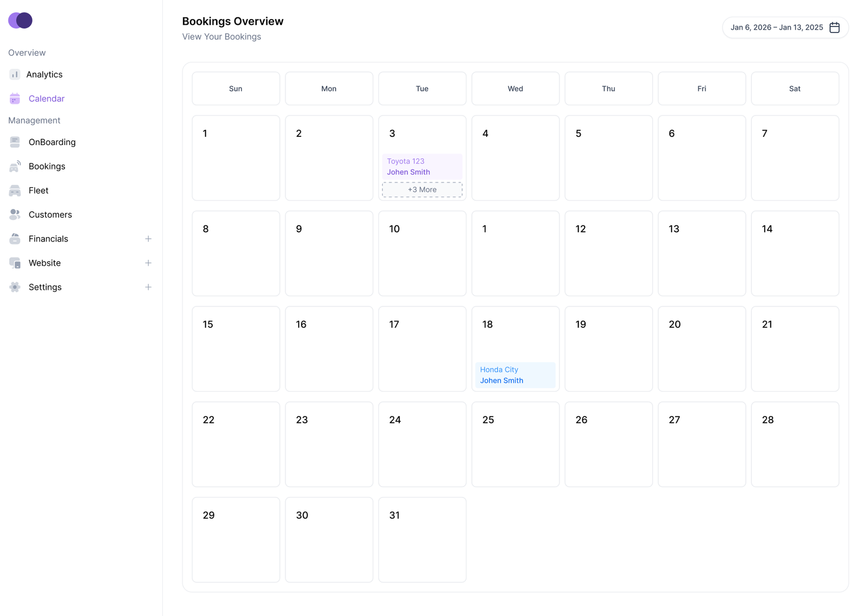Viewport: 866px width, 616px height.
Task: Show the +3 More bookings
Action: (422, 189)
